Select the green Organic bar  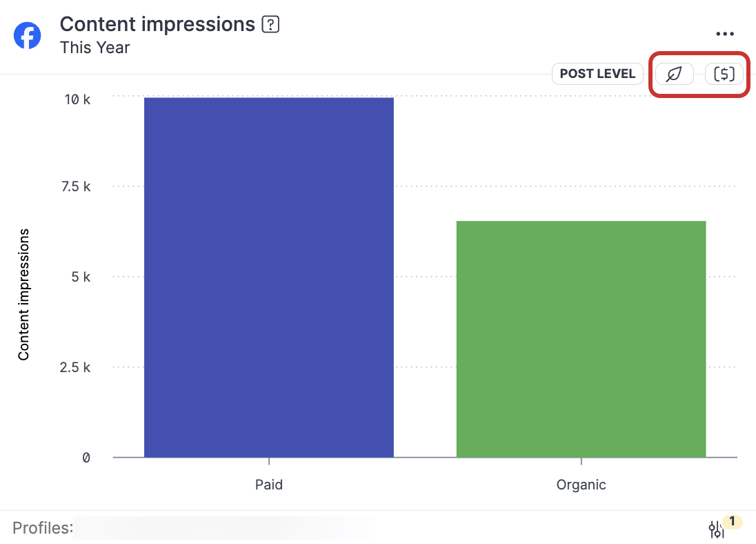click(581, 338)
